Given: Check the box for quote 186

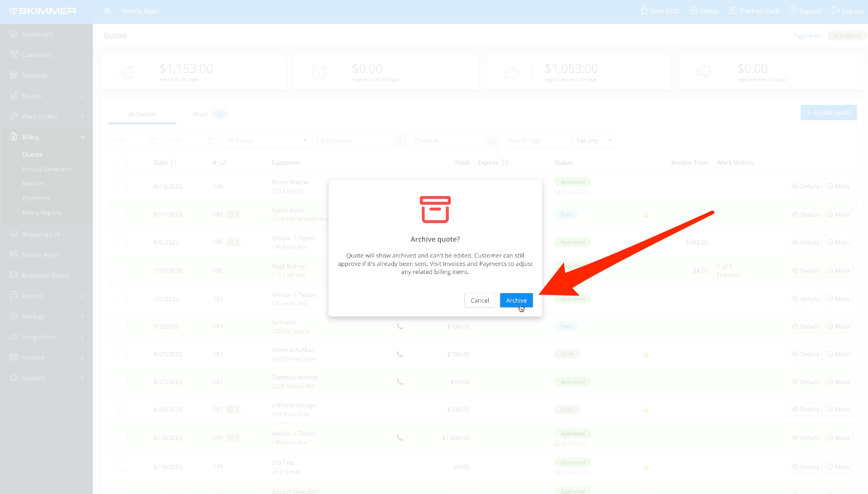Looking at the screenshot, I should [123, 270].
